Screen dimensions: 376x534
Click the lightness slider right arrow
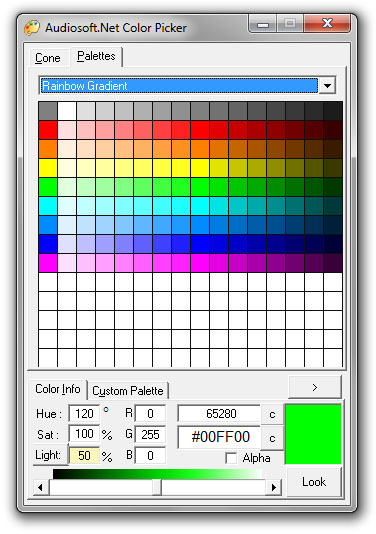pyautogui.click(x=273, y=487)
